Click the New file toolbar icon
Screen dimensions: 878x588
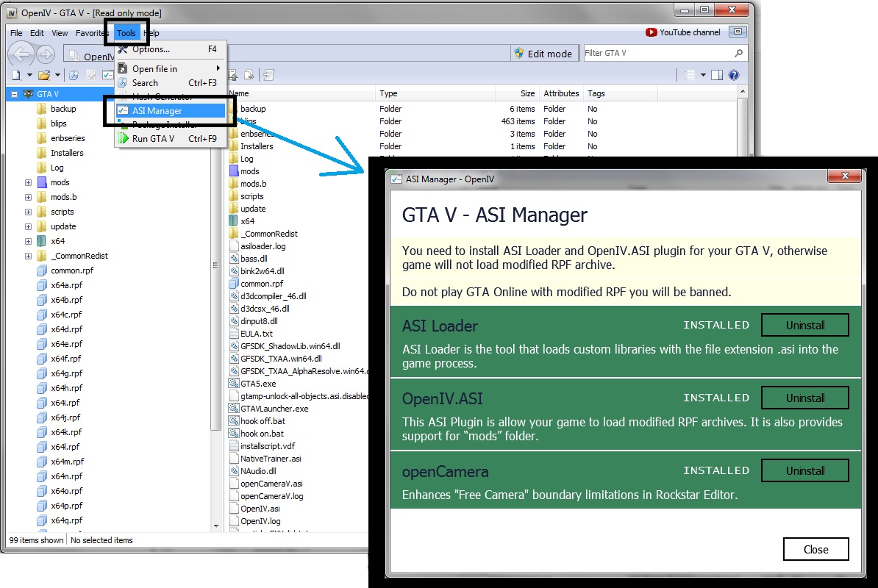tap(16, 75)
